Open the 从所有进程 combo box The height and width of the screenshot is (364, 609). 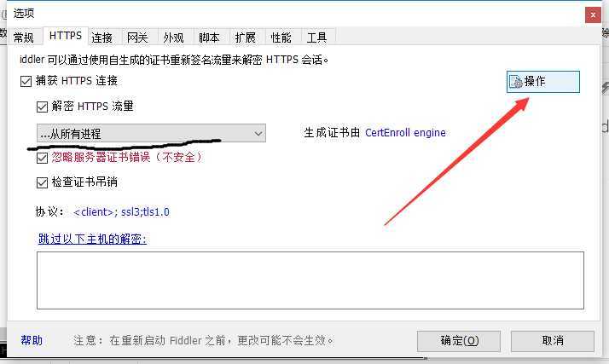tap(152, 133)
